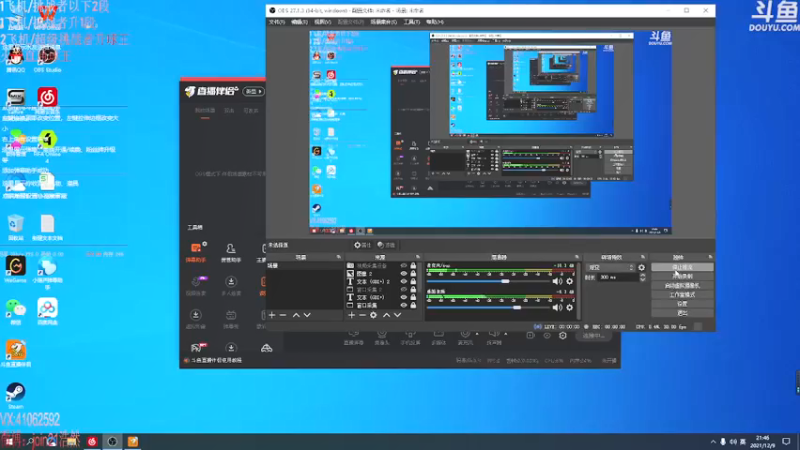Open the 弹幕助手 tool in 直播伴侣

(196, 252)
